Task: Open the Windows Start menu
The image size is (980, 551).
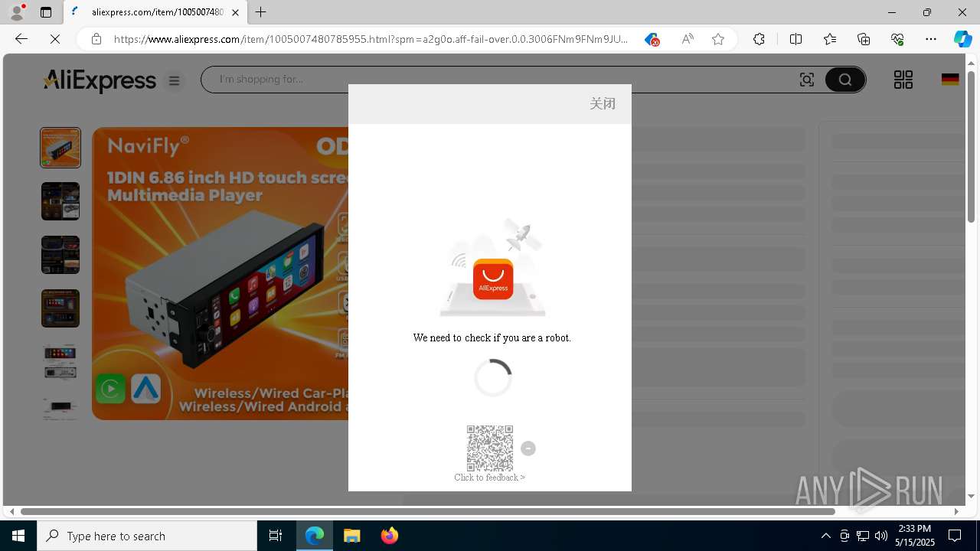Action: pos(18,536)
